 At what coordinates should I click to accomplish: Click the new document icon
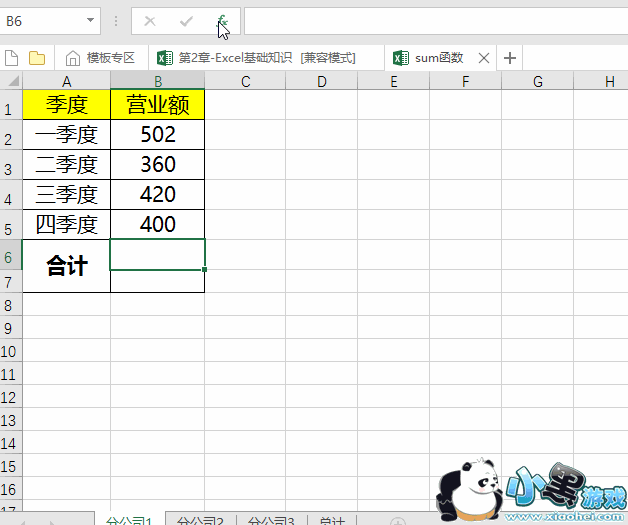(12, 58)
